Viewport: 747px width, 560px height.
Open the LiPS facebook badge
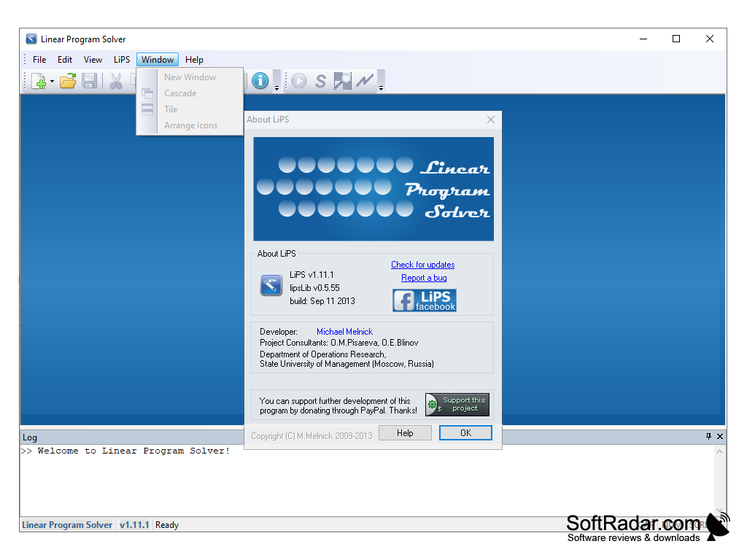pyautogui.click(x=425, y=300)
